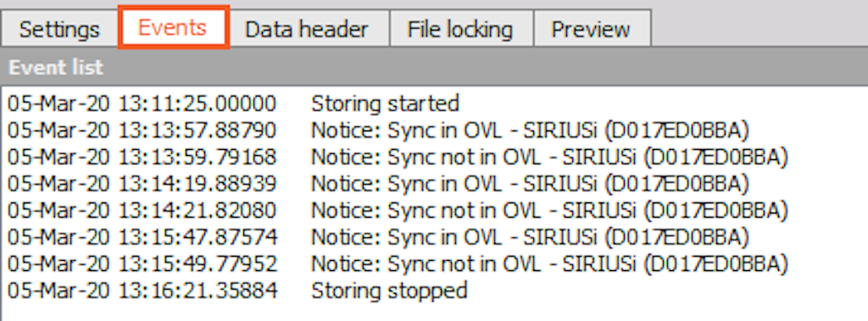Select the Events tab
Viewport: 868px width, 321px height.
tap(173, 28)
